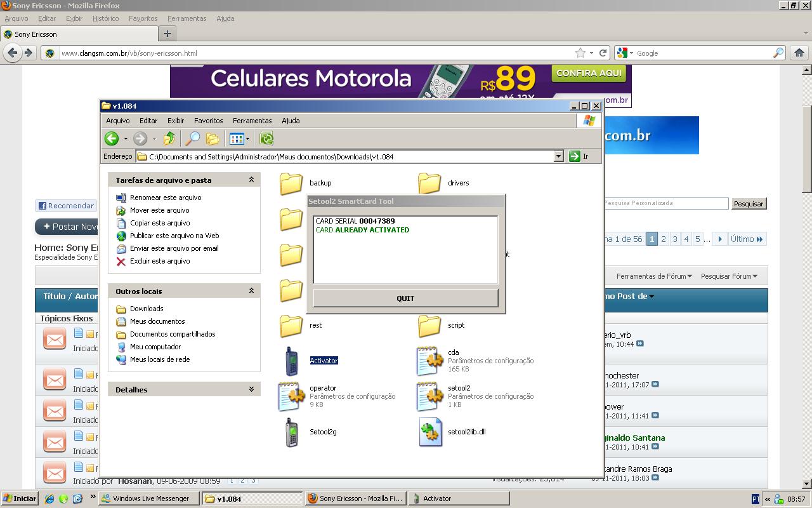Image resolution: width=812 pixels, height=508 pixels.
Task: Select the Activator phone icon
Action: point(291,361)
